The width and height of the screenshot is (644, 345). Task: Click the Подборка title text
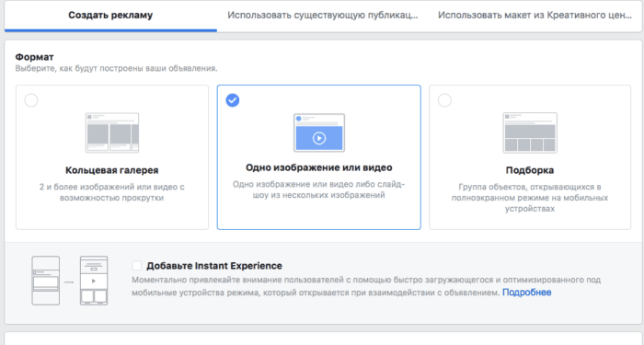(530, 170)
